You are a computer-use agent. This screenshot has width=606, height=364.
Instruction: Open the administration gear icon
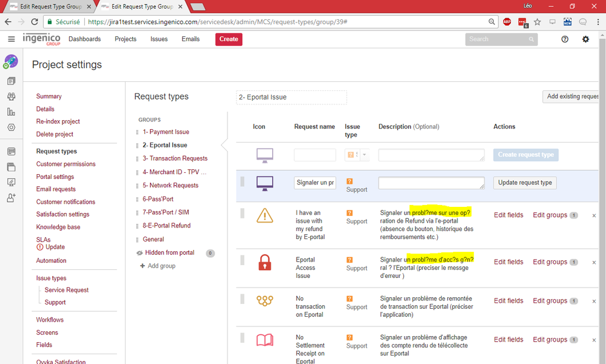click(x=585, y=39)
